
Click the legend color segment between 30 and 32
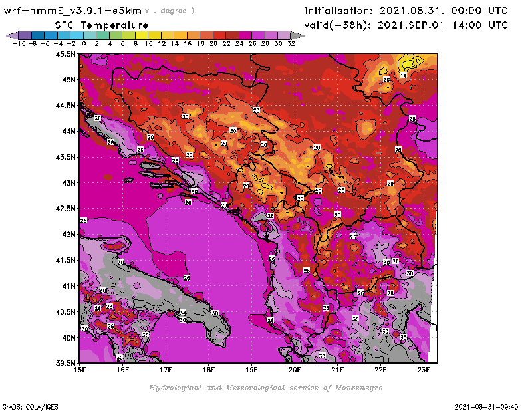[285, 36]
